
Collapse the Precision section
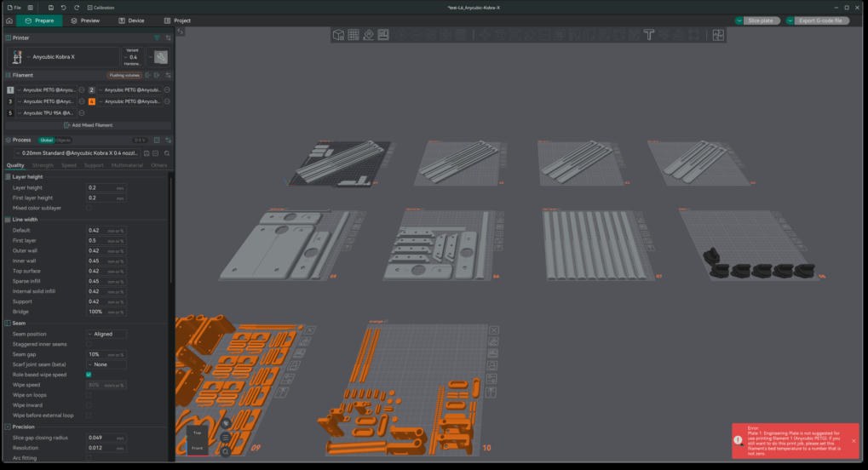[x=20, y=427]
